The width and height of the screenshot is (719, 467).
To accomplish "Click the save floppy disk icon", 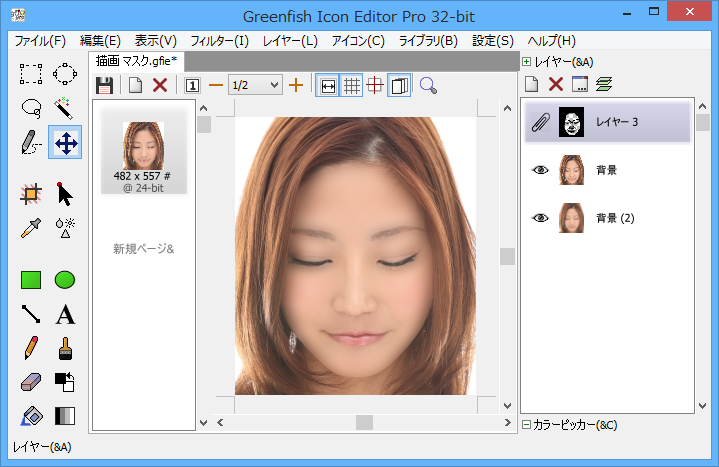I will [x=104, y=85].
